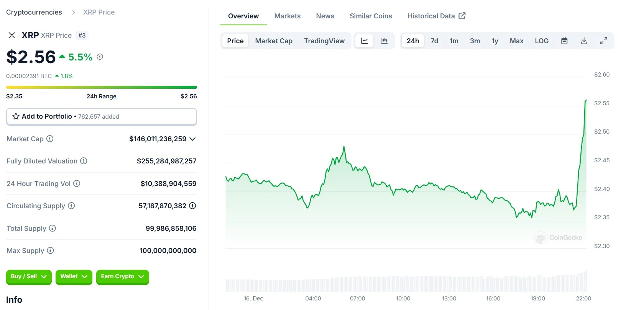This screenshot has height=310, width=644.
Task: Show Market Cap info tooltip
Action: pos(50,139)
